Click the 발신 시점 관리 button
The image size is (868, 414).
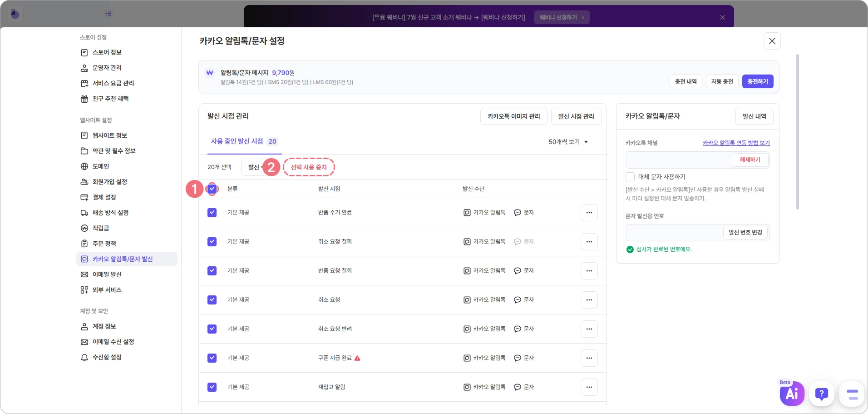point(576,116)
